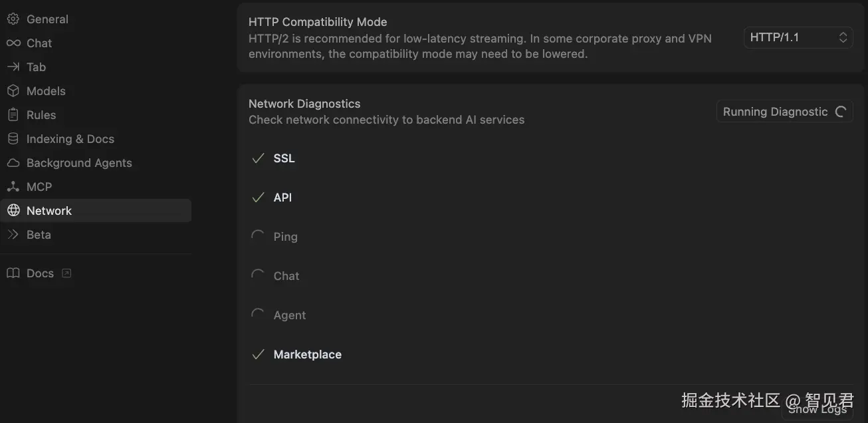Viewport: 868px width, 423px height.
Task: Select the Models settings section
Action: [x=46, y=91]
